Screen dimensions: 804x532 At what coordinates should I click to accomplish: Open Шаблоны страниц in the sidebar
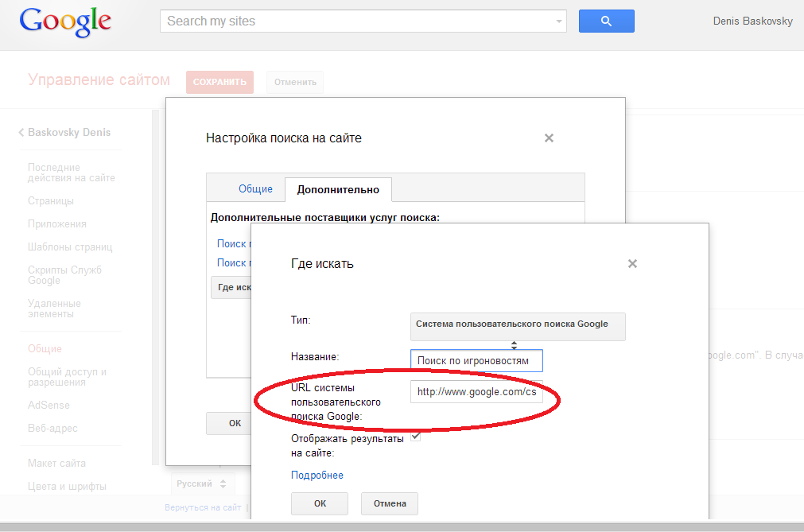[70, 247]
